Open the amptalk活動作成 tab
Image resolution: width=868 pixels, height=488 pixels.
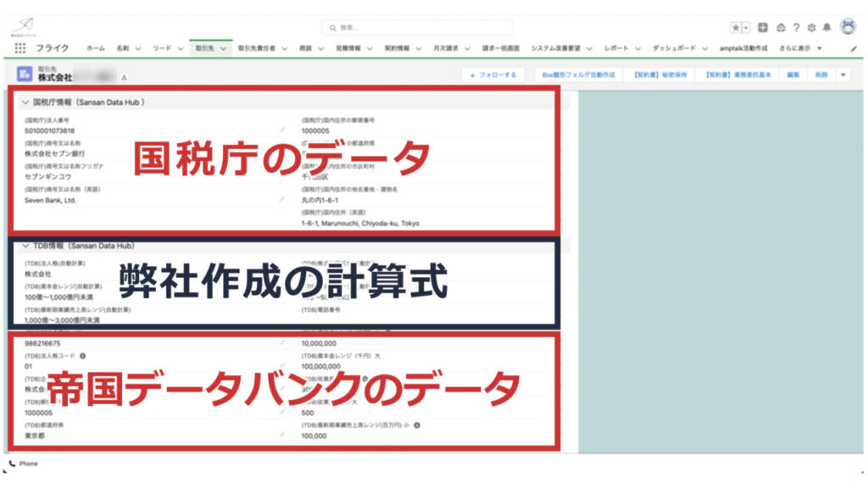[x=743, y=48]
